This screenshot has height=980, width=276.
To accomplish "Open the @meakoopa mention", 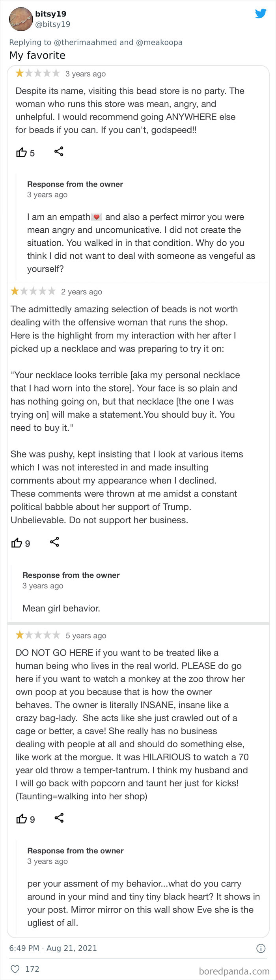I will [159, 42].
